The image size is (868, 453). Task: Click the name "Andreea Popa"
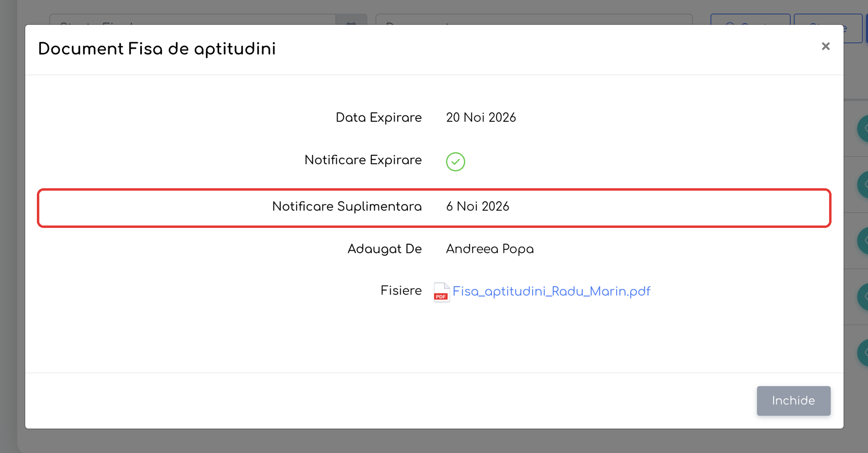[x=490, y=249]
